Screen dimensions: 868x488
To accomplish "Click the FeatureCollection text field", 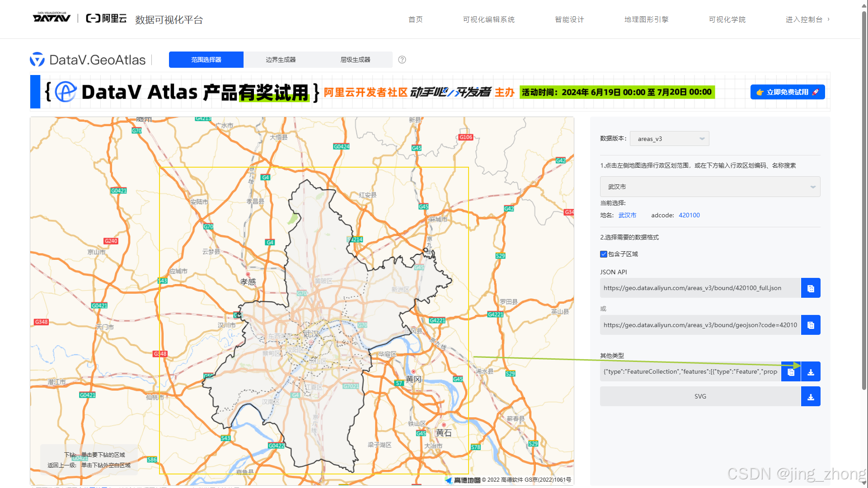I will click(690, 372).
